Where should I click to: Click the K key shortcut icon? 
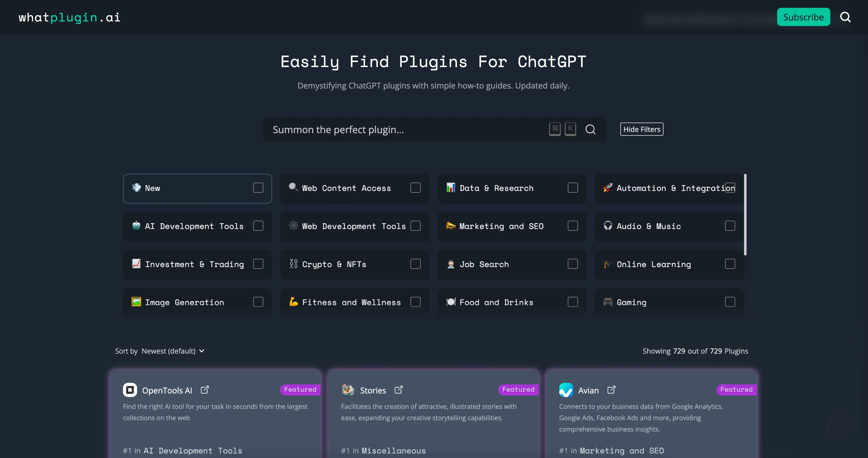(570, 129)
